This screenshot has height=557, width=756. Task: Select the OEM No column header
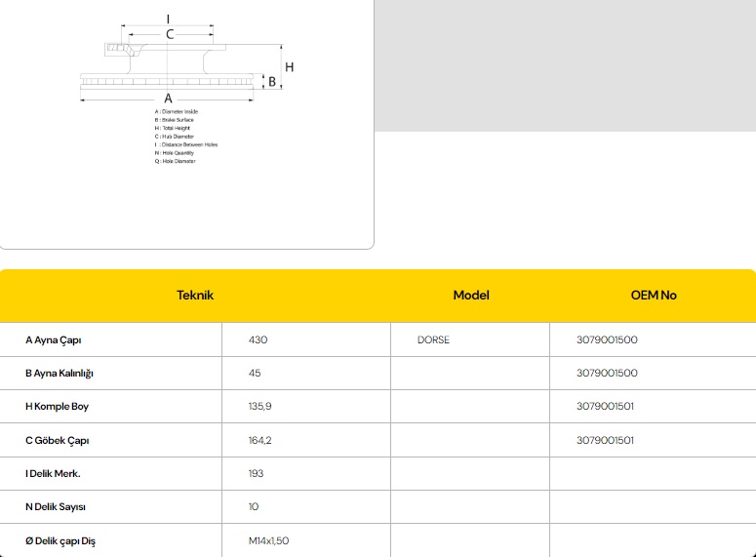[x=654, y=296]
